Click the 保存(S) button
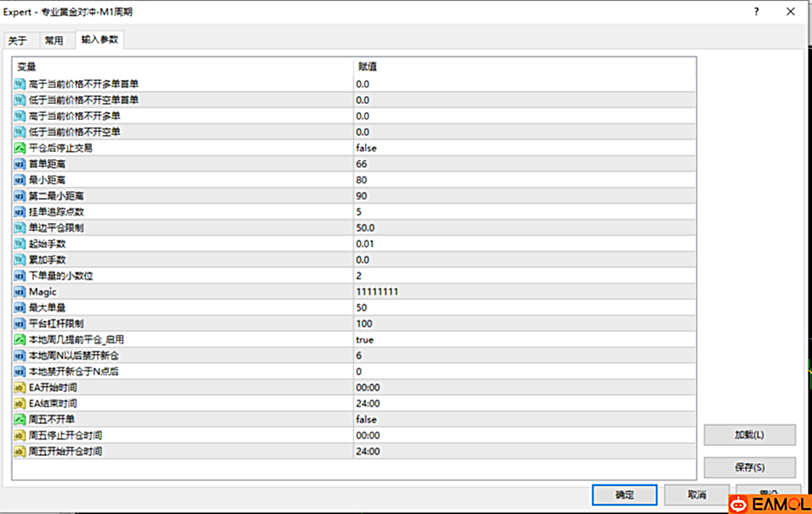The width and height of the screenshot is (812, 514). click(750, 468)
